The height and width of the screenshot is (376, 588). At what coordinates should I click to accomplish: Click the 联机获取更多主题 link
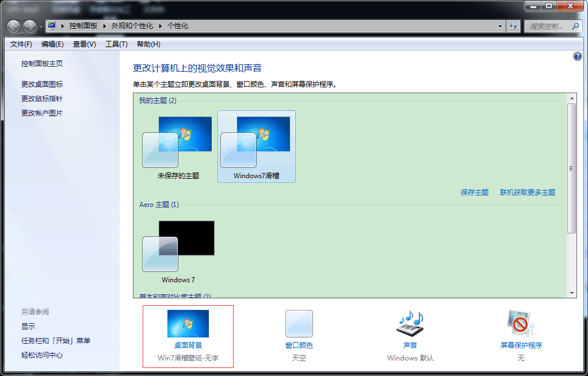click(x=528, y=193)
